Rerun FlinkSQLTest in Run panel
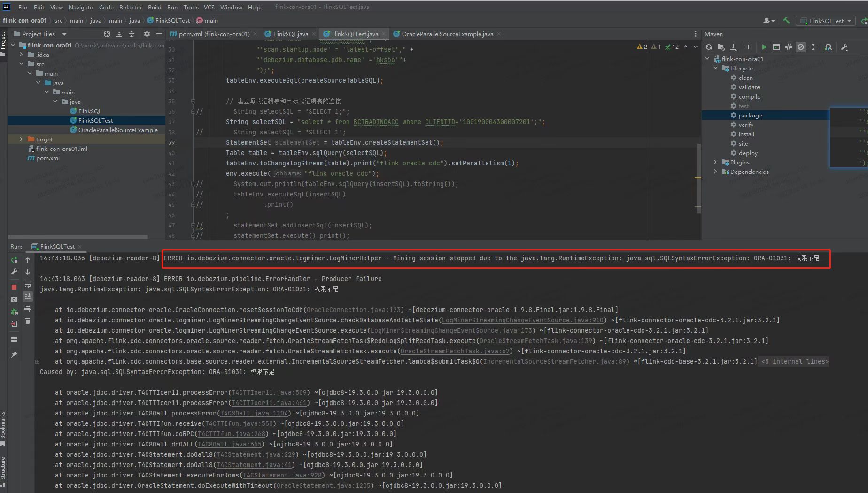This screenshot has width=868, height=493. 14,260
